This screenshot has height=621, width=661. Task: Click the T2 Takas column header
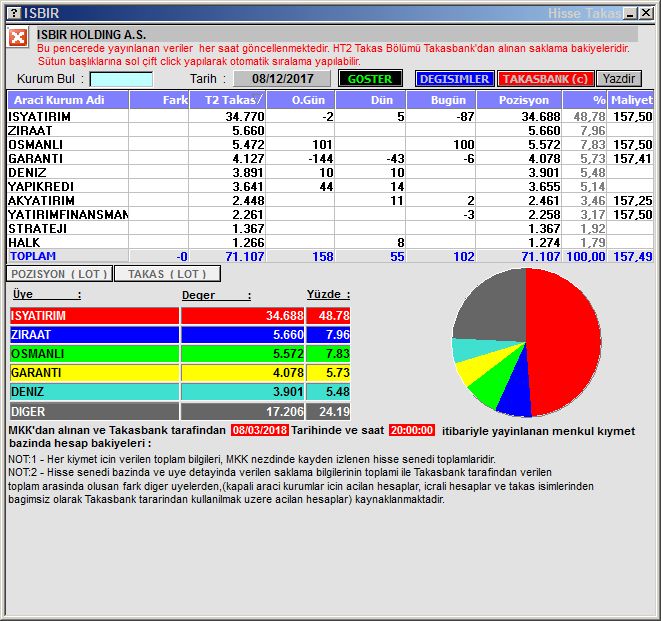click(227, 100)
